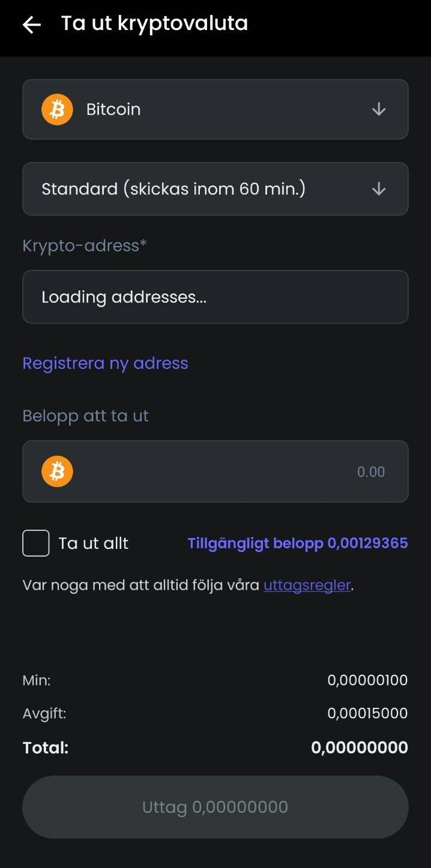Viewport: 431px width, 868px height.
Task: Tap the Uttag 0,00000000 button
Action: point(216,807)
